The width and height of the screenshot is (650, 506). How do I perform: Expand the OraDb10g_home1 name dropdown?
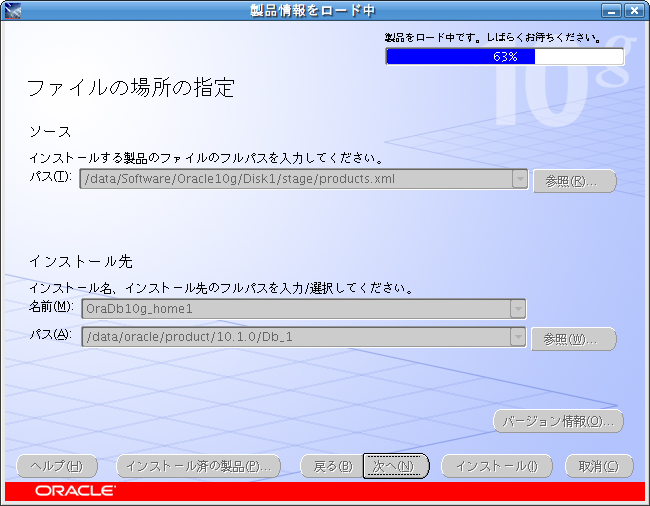coord(518,309)
